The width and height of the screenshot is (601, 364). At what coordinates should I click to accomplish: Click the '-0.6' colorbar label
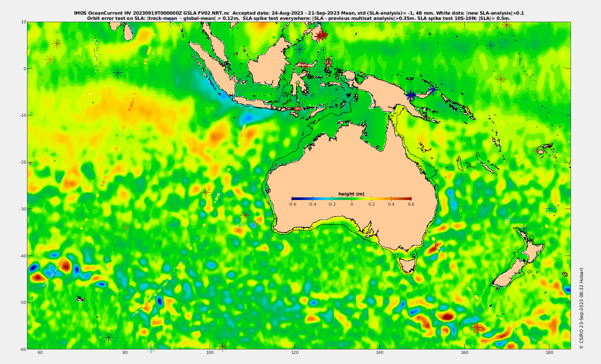click(292, 204)
